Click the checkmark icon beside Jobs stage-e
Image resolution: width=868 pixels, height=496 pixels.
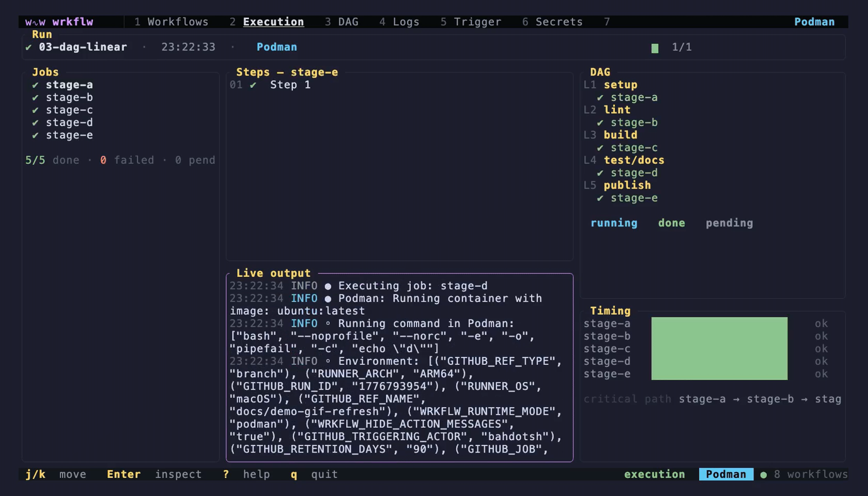pyautogui.click(x=35, y=135)
